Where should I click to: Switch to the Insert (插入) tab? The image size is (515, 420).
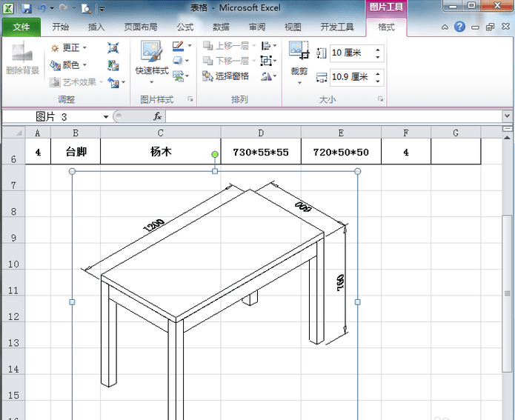(96, 27)
